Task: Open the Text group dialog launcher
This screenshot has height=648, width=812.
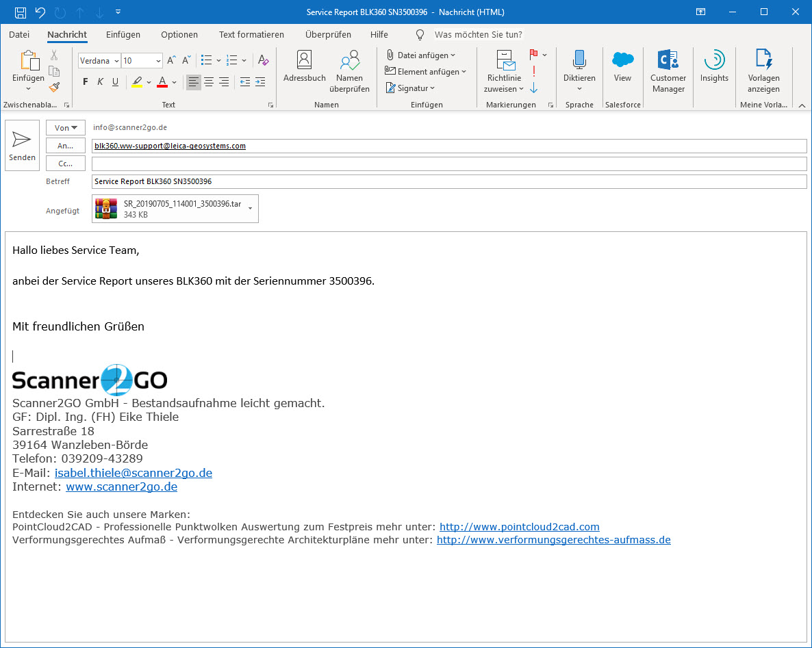Action: 271,105
